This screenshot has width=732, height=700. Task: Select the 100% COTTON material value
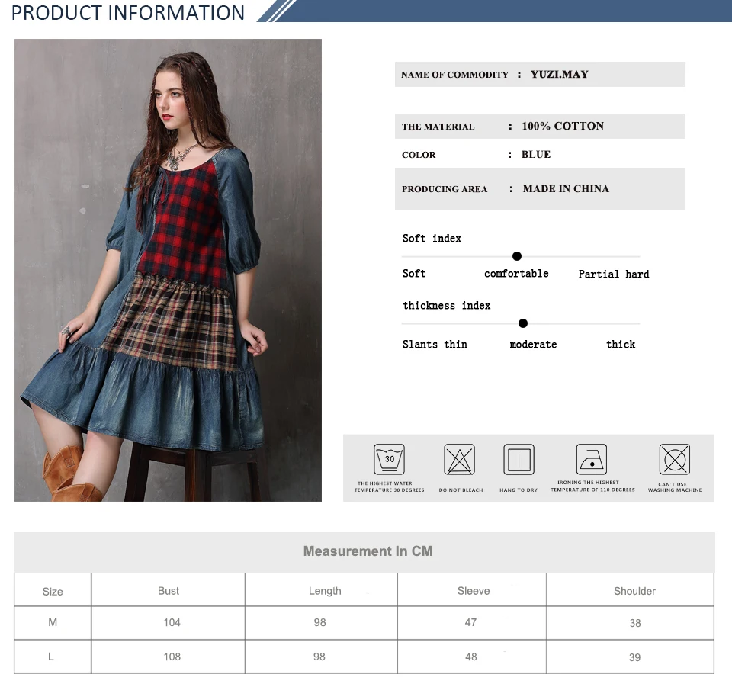pos(563,126)
